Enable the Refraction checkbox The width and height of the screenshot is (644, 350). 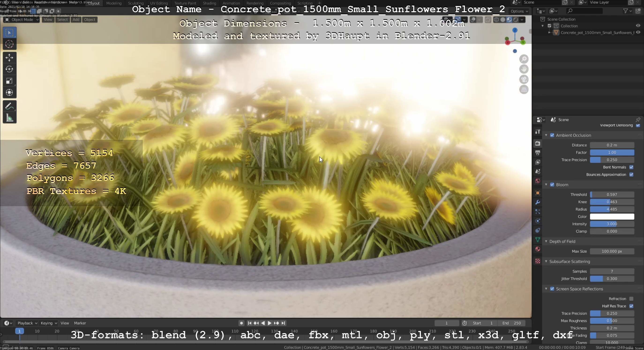coord(631,299)
